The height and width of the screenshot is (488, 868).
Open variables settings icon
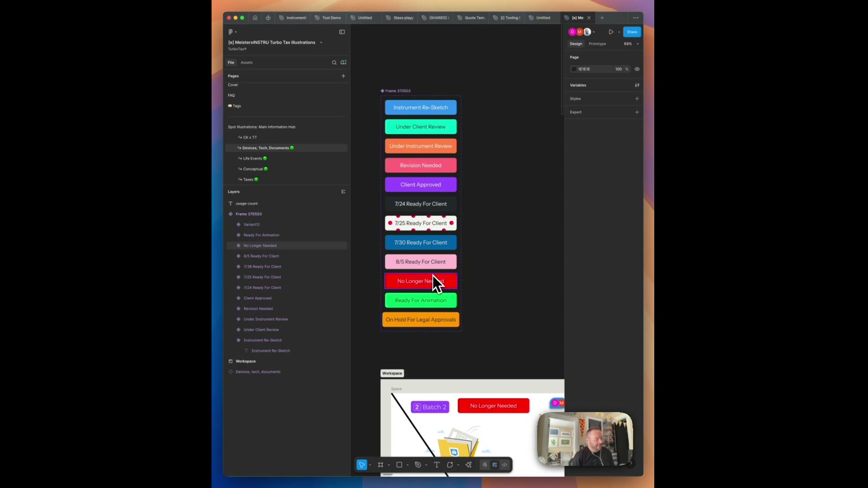point(637,85)
